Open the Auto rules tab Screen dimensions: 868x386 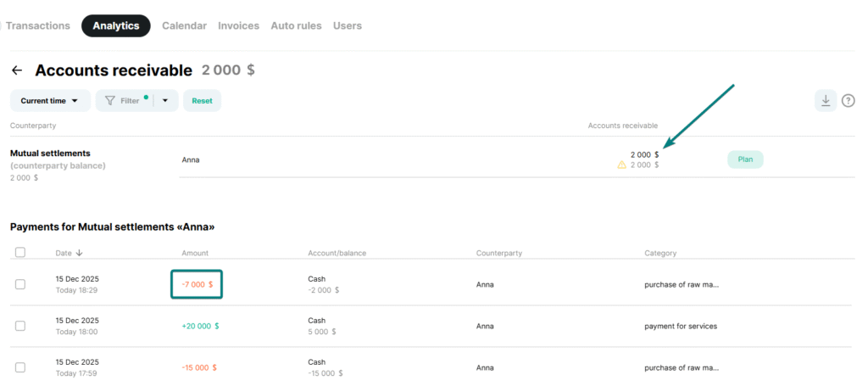click(296, 25)
